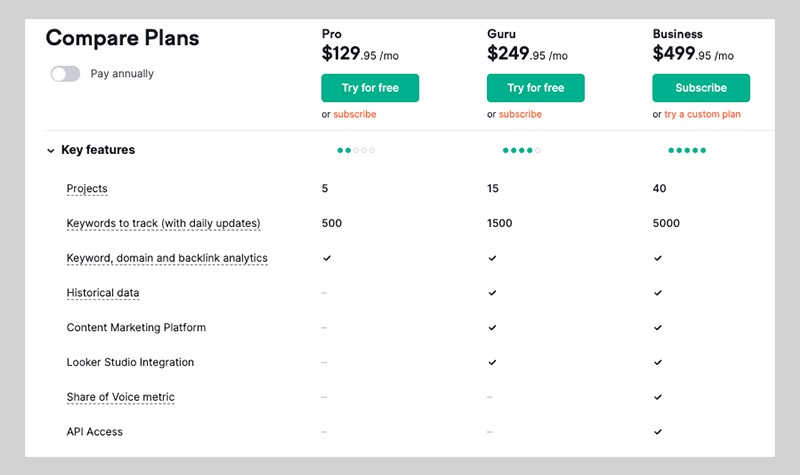Click Guru dash for API Access
The image size is (800, 475).
click(490, 432)
